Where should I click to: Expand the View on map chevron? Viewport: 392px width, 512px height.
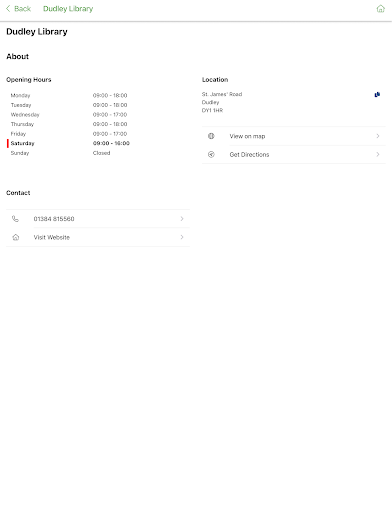click(x=378, y=136)
